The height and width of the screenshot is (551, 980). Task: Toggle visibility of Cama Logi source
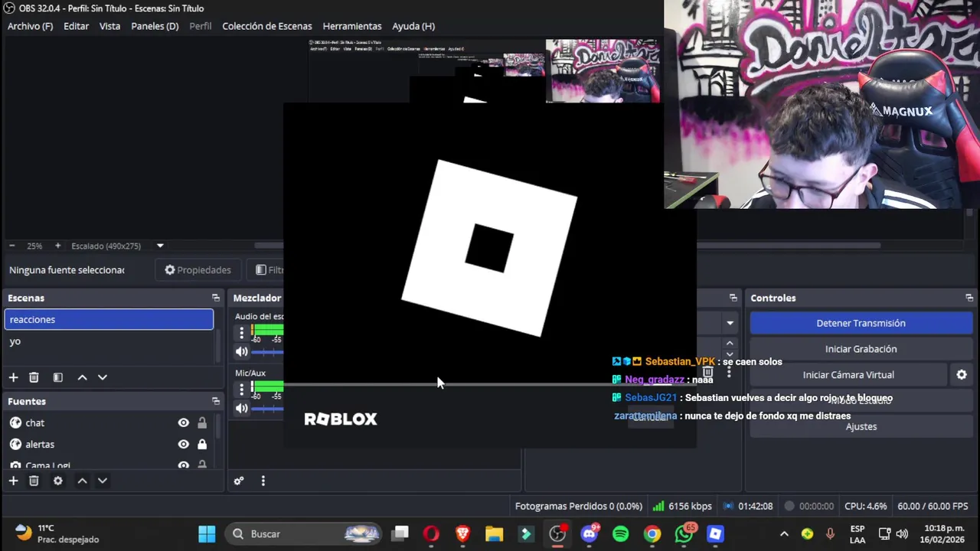pos(183,465)
